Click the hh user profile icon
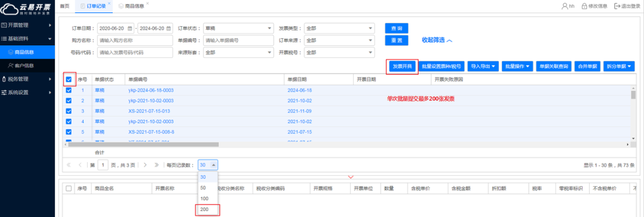 (x=564, y=6)
